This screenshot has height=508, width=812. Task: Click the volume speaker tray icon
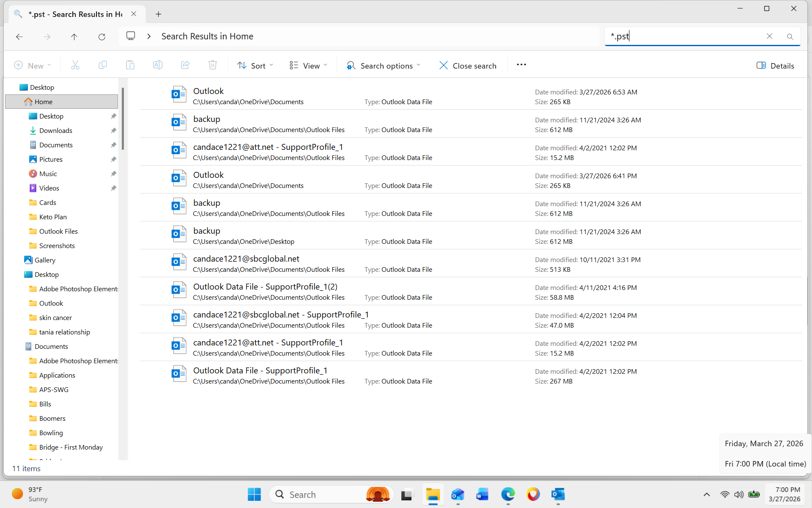click(739, 494)
